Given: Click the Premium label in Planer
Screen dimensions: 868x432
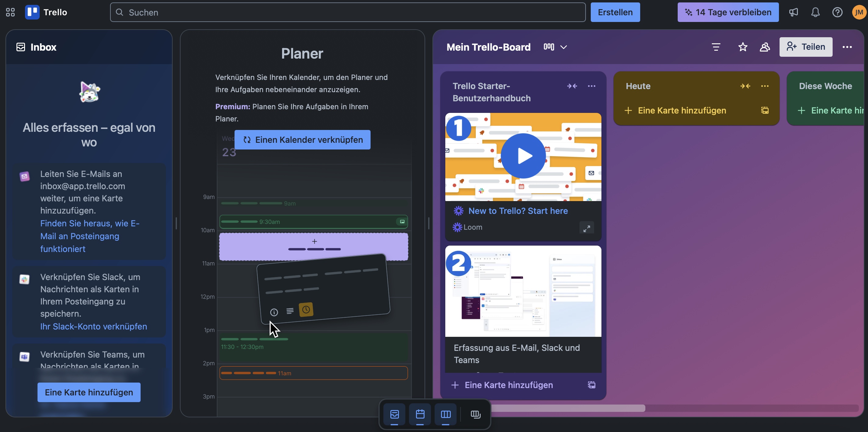Looking at the screenshot, I should click(x=232, y=106).
